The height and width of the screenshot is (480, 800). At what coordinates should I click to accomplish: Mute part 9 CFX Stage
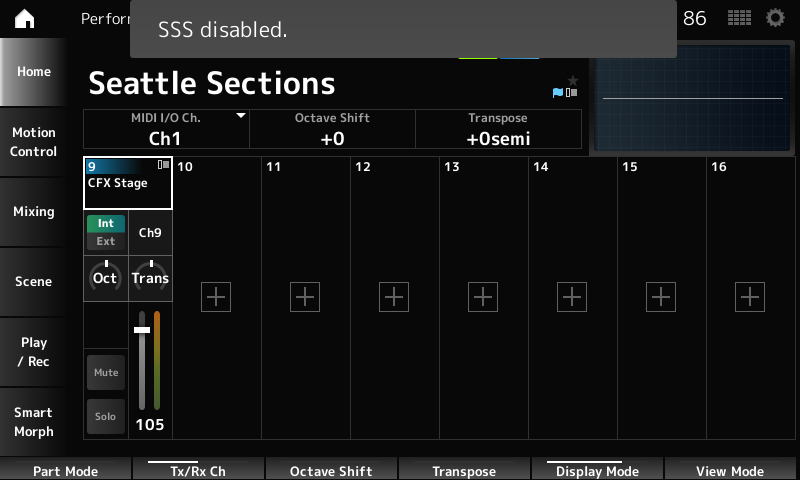pyautogui.click(x=106, y=372)
